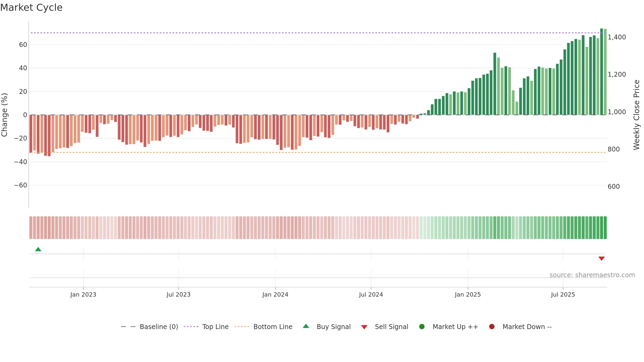644x362 pixels.
Task: Click the orange dotted Bottom Line legend sample
Action: pyautogui.click(x=242, y=327)
